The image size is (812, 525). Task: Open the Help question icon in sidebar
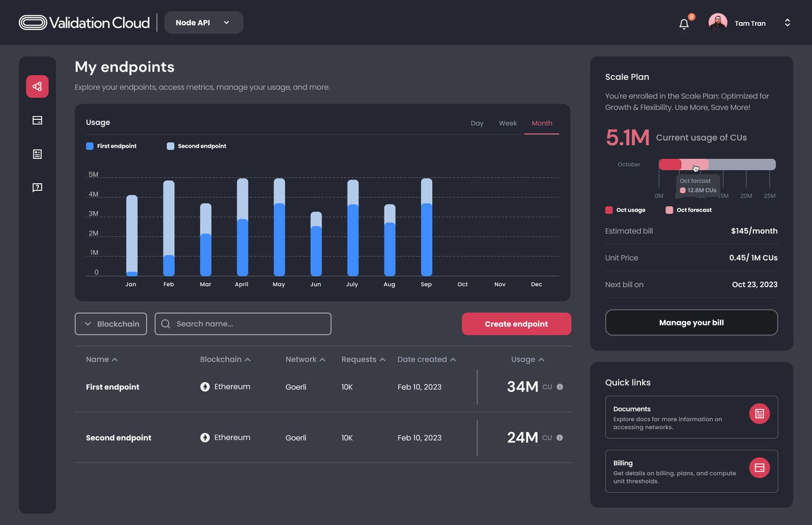[37, 187]
